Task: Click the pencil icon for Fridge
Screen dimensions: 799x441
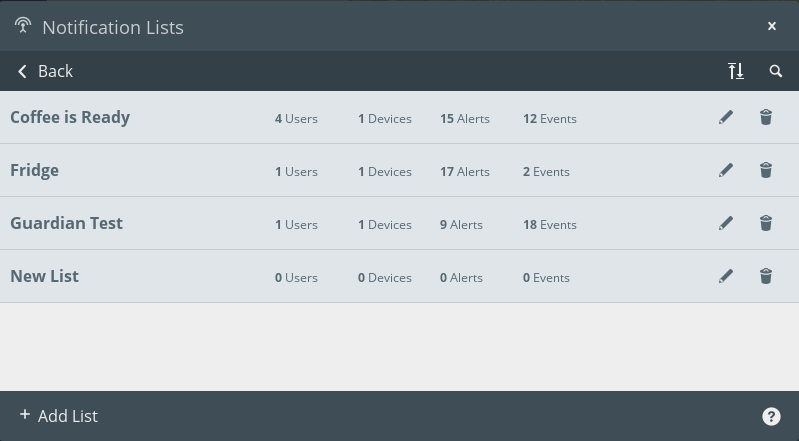Action: [x=726, y=170]
